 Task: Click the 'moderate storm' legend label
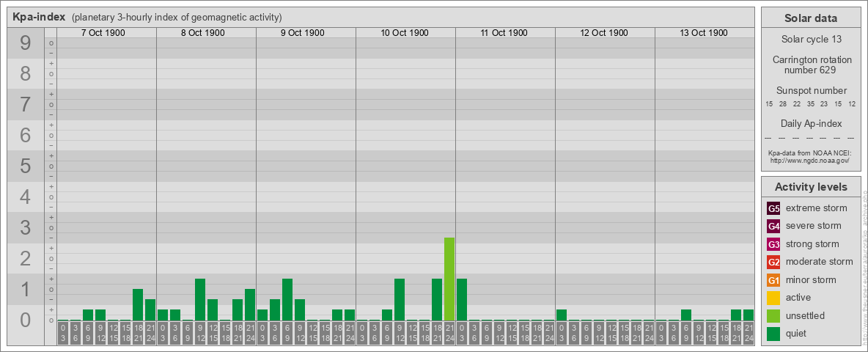tap(820, 262)
